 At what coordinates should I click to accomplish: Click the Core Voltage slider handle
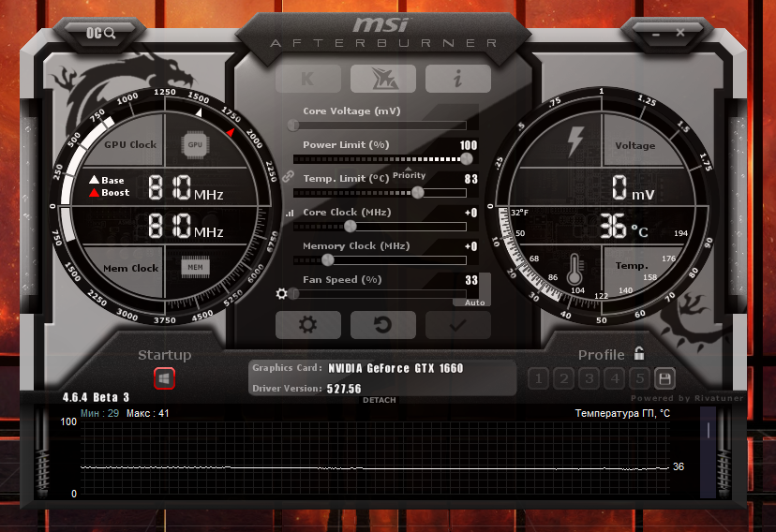pyautogui.click(x=293, y=126)
